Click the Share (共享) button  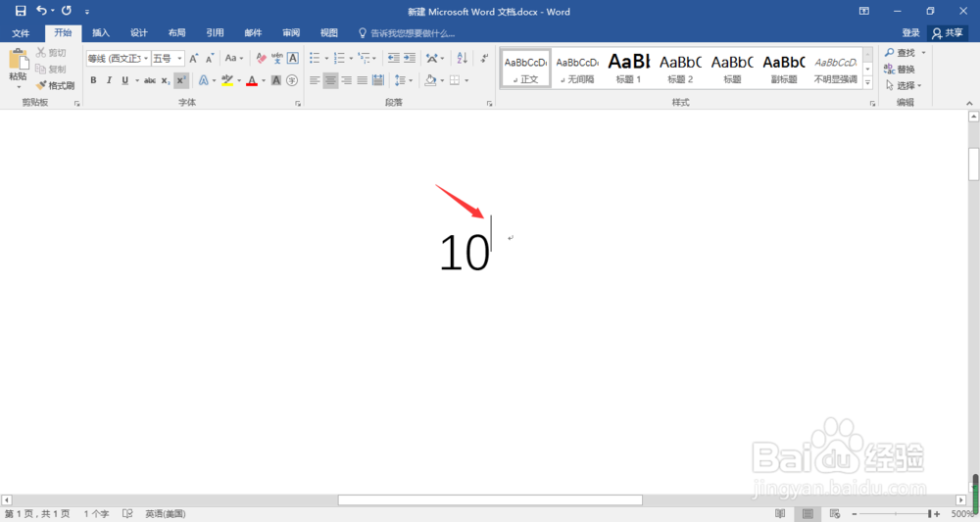(x=948, y=33)
